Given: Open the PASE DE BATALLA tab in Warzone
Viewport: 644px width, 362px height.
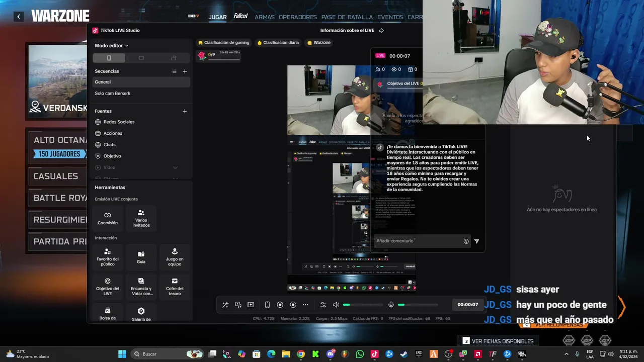Looking at the screenshot, I should click(x=347, y=17).
